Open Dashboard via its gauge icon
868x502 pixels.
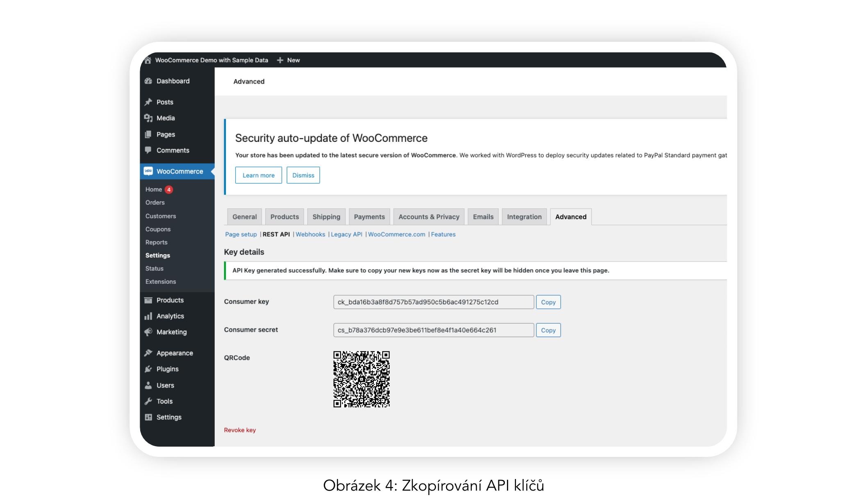(x=148, y=81)
